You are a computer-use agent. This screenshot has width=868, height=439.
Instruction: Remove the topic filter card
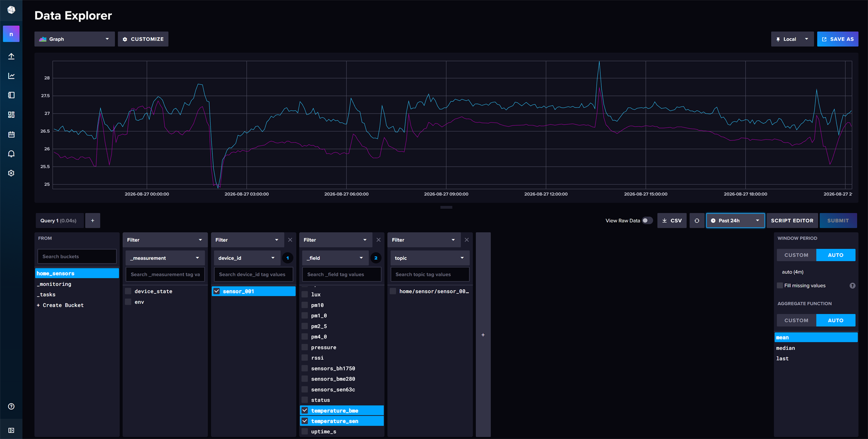[x=467, y=240]
